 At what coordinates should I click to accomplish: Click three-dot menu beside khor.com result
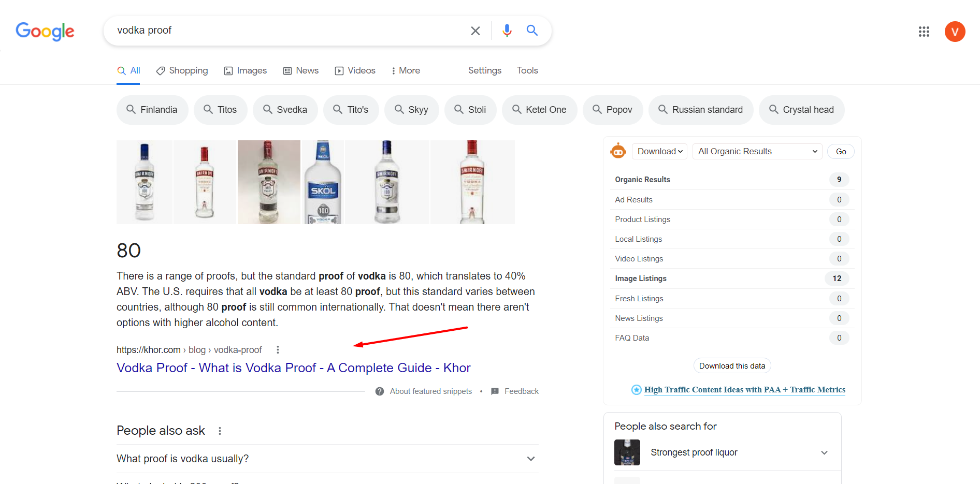pos(278,350)
